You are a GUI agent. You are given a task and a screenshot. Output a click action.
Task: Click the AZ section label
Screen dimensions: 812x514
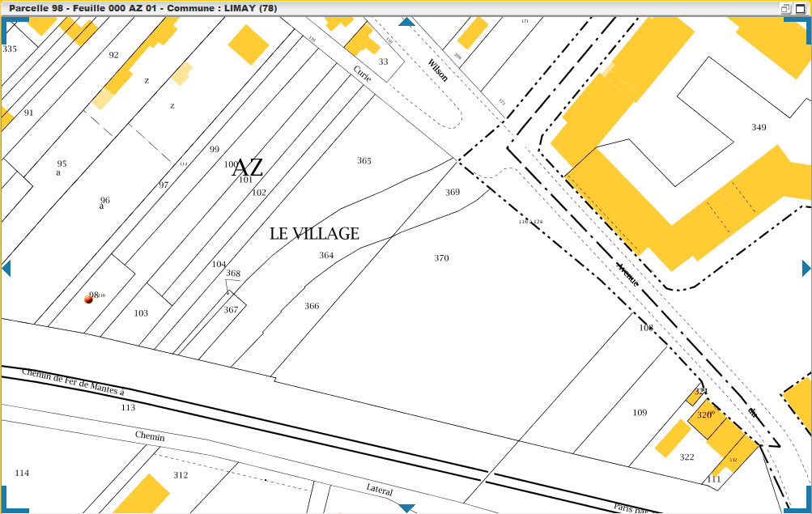point(248,168)
